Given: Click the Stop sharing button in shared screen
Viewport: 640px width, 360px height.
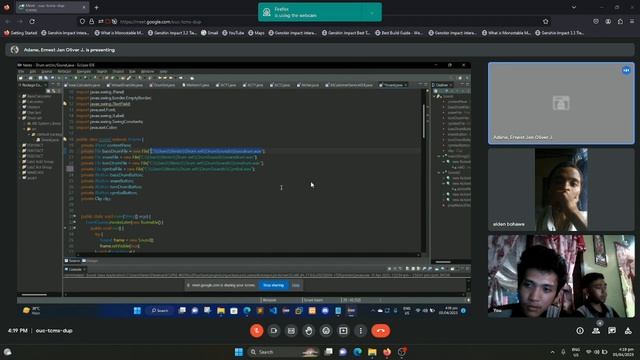Looking at the screenshot, I should click(273, 285).
